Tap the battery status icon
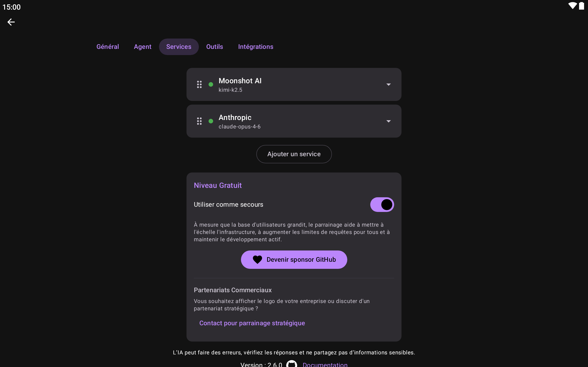Screen dimensions: 588x367 [581, 6]
